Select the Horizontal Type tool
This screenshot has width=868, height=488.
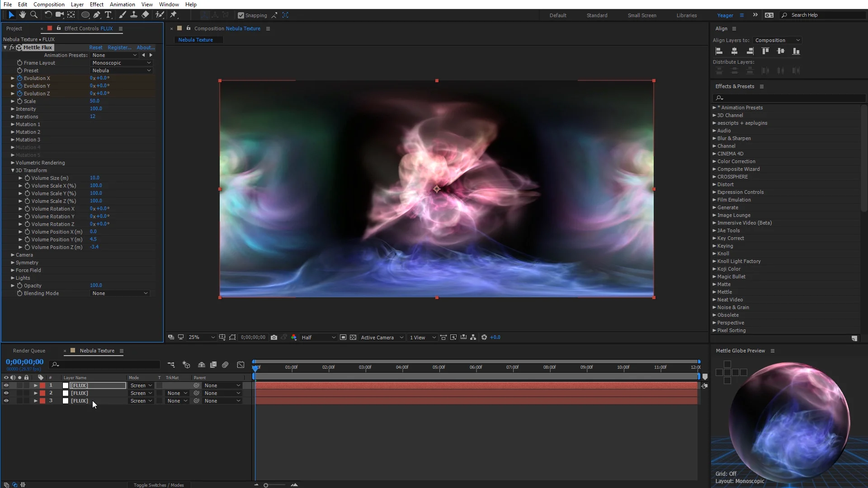coord(108,15)
